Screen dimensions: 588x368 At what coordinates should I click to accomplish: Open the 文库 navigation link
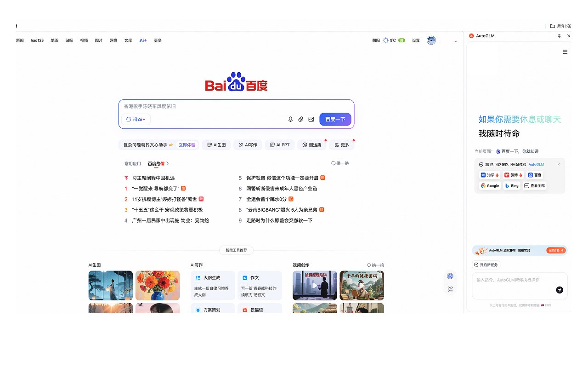pyautogui.click(x=128, y=40)
